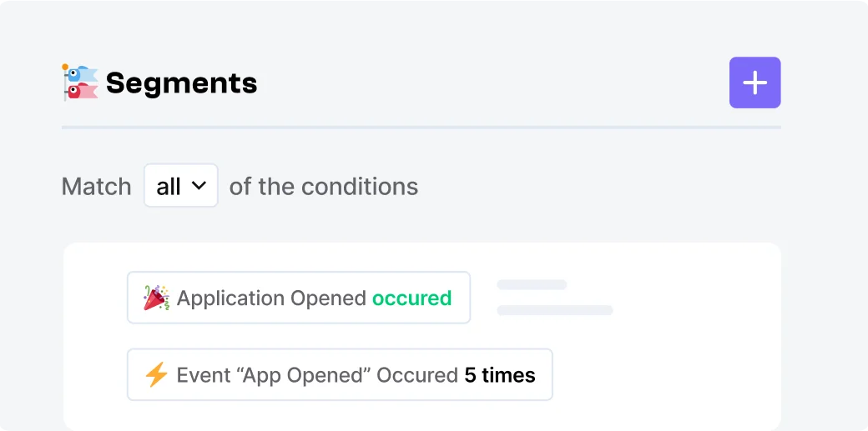Click the bold "5 times" count value
This screenshot has width=868, height=431.
(500, 375)
